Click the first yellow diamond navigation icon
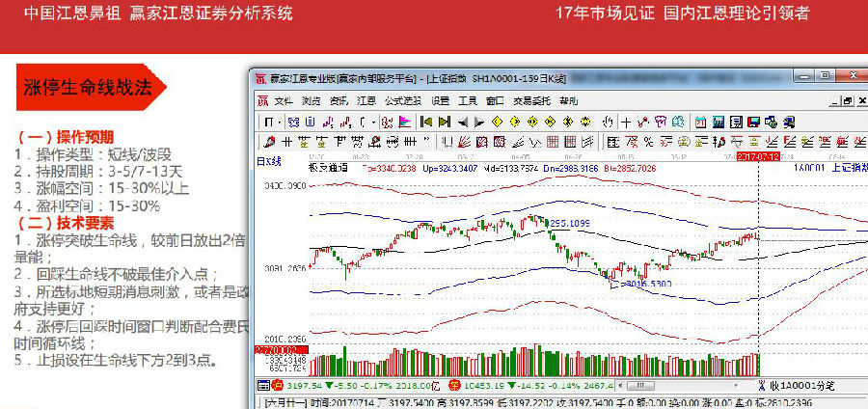This screenshot has width=868, height=409. (497, 122)
